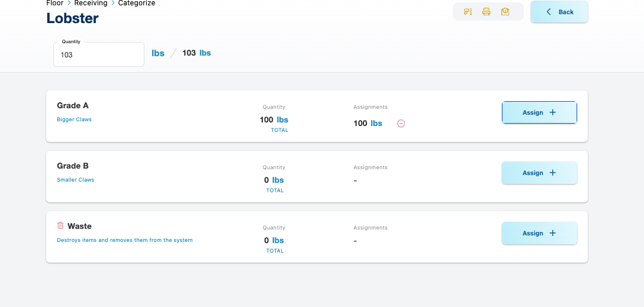The image size is (644, 307).
Task: Select the Categorize breadcrumb
Action: (137, 3)
